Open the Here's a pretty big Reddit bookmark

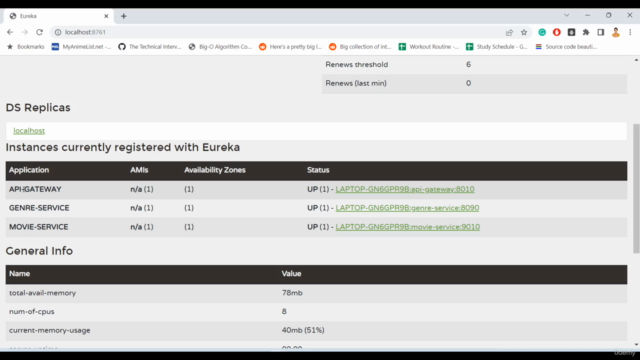point(291,47)
